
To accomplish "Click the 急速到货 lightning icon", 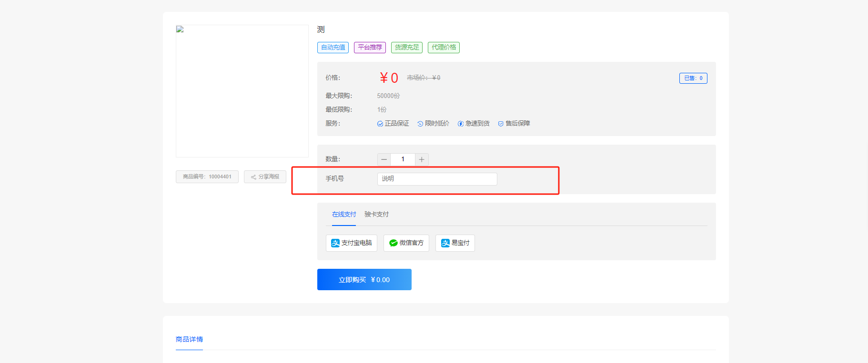I will pyautogui.click(x=461, y=124).
